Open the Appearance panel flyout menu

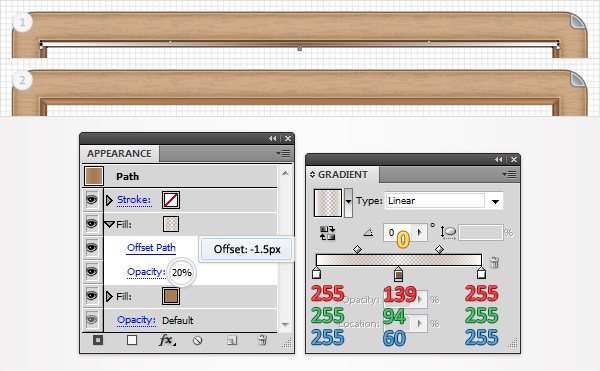284,154
